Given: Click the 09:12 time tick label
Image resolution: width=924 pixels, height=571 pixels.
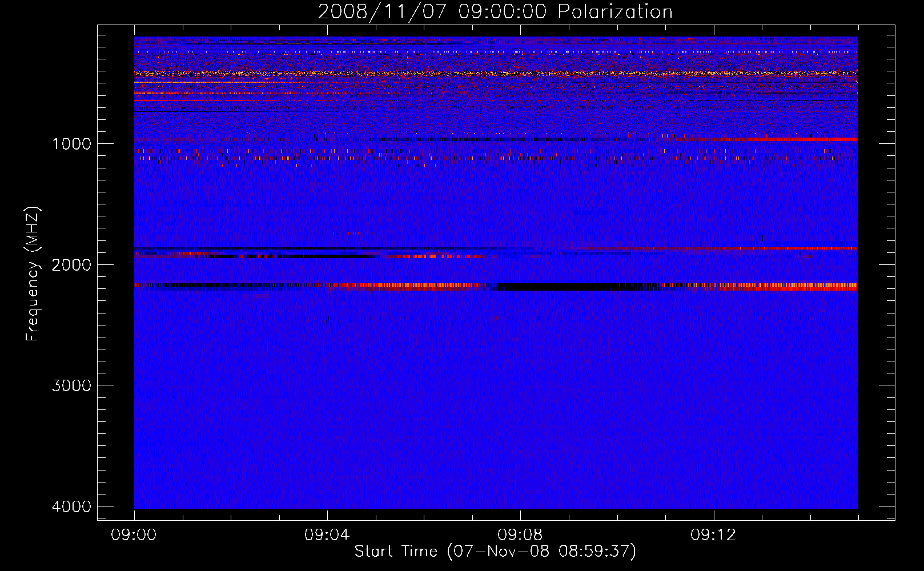Looking at the screenshot, I should 713,535.
